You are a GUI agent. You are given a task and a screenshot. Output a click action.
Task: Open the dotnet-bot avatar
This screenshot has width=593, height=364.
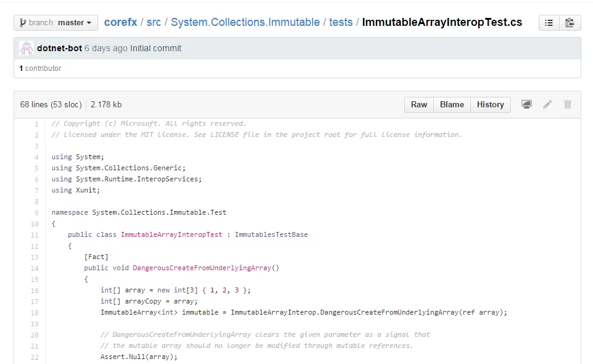(26, 48)
